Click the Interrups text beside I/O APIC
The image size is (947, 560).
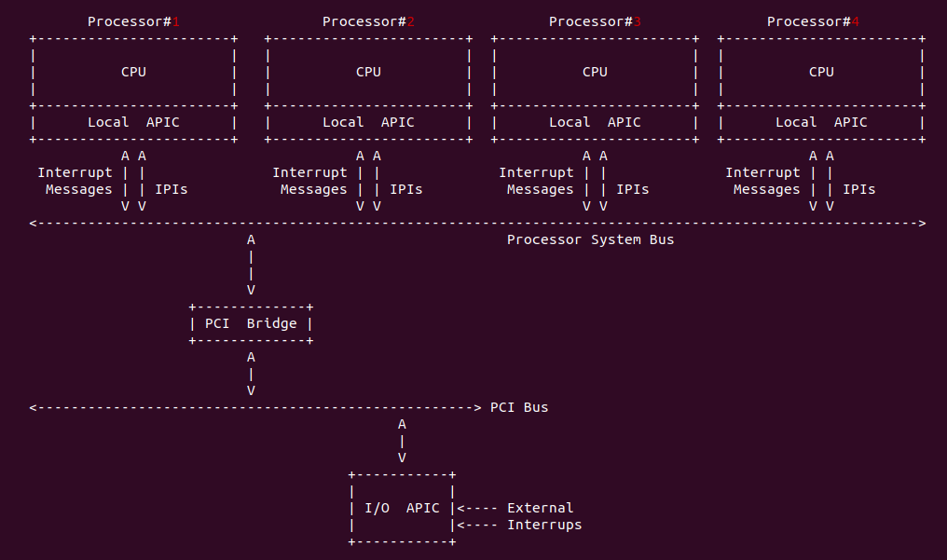(x=544, y=525)
